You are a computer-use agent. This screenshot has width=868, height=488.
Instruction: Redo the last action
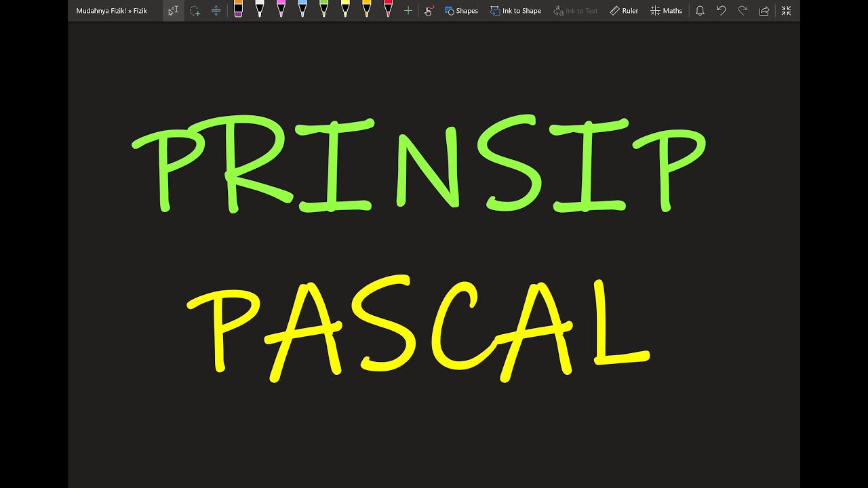743,10
